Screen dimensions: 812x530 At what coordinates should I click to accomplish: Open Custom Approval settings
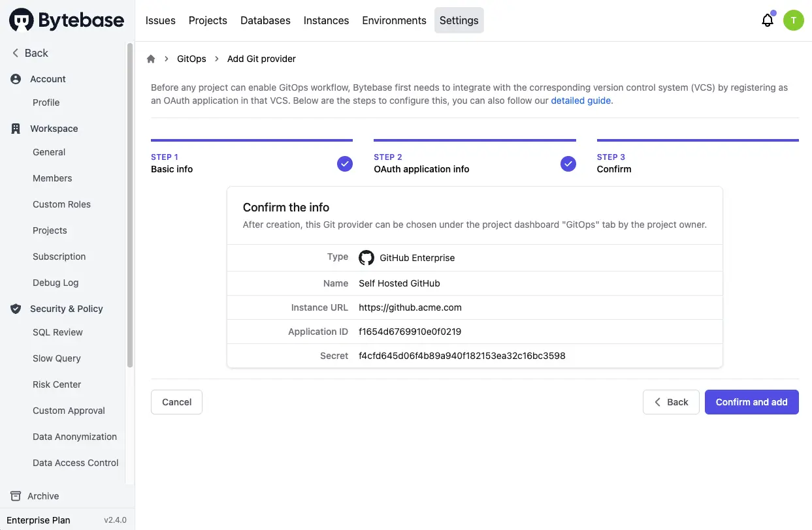tap(69, 411)
